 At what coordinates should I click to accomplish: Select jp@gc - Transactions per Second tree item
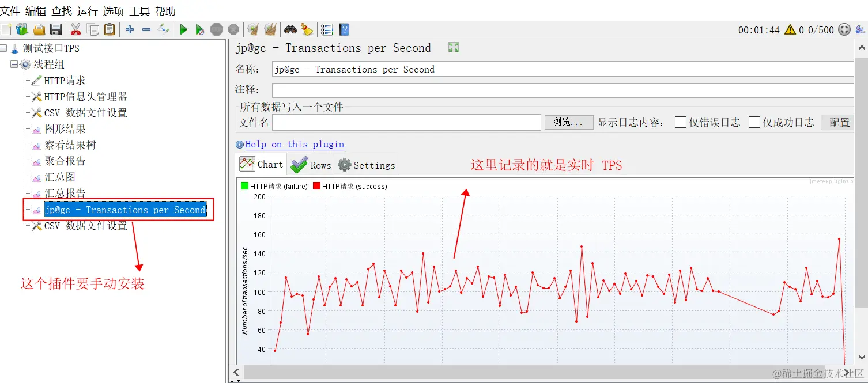click(x=125, y=210)
